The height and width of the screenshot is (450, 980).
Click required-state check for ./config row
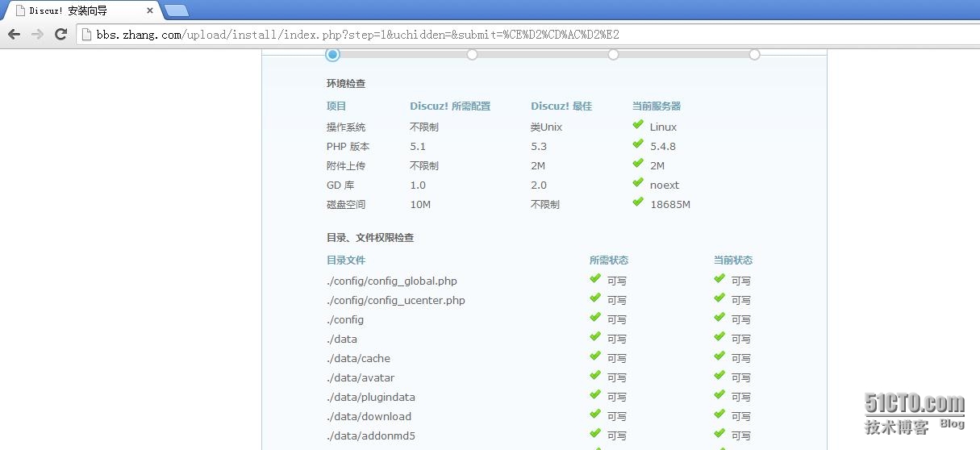click(595, 318)
